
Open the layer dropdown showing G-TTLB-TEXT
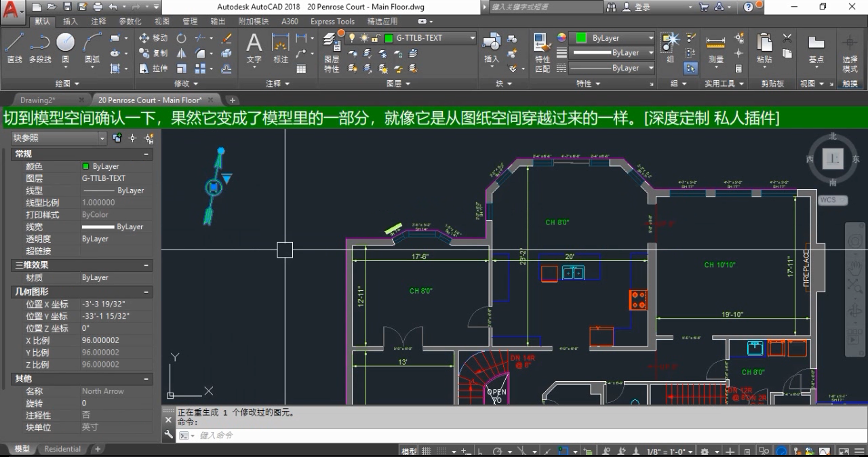(411, 38)
